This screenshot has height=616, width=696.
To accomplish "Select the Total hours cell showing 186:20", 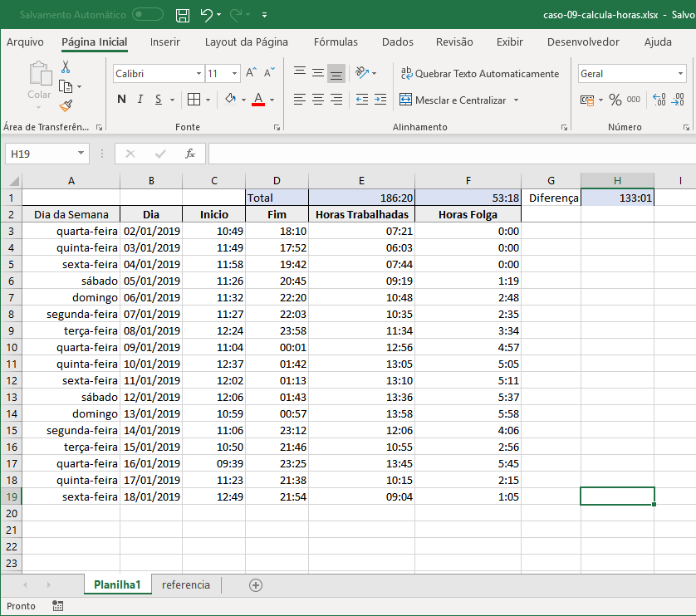I will click(361, 198).
